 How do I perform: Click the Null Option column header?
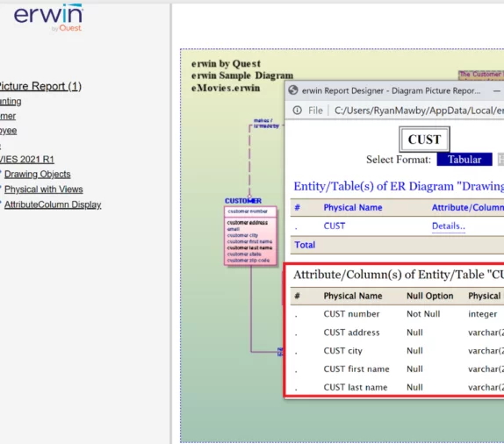click(x=429, y=296)
